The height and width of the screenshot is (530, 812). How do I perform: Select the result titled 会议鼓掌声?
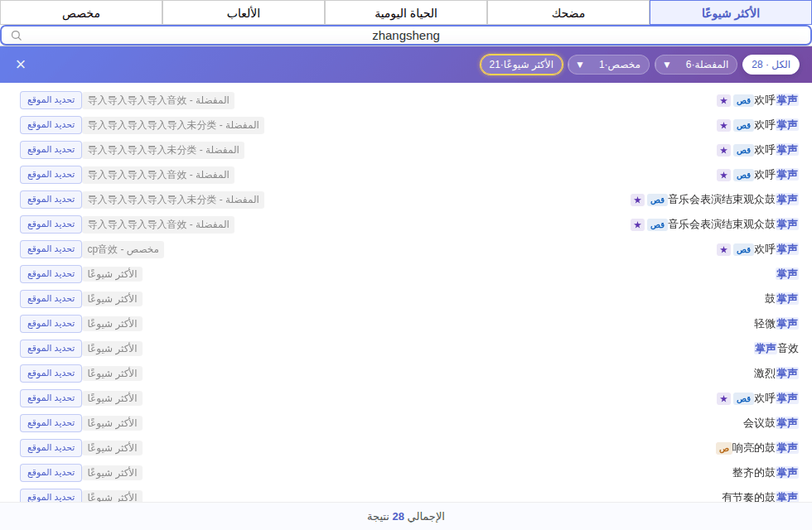pyautogui.click(x=771, y=423)
